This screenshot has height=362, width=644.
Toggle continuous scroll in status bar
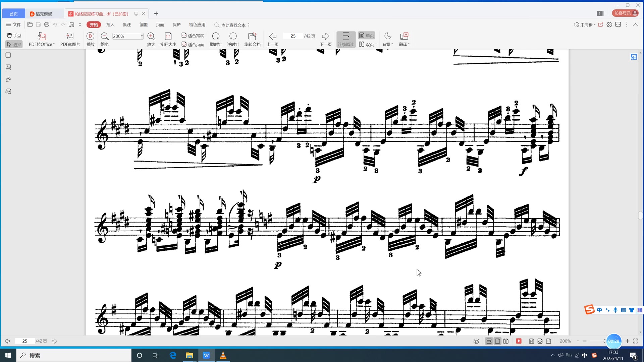(489, 341)
